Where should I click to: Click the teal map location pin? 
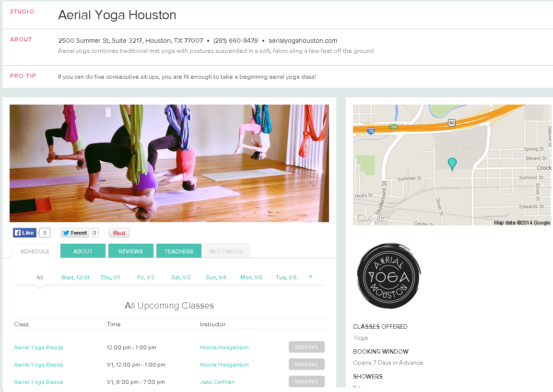[452, 165]
